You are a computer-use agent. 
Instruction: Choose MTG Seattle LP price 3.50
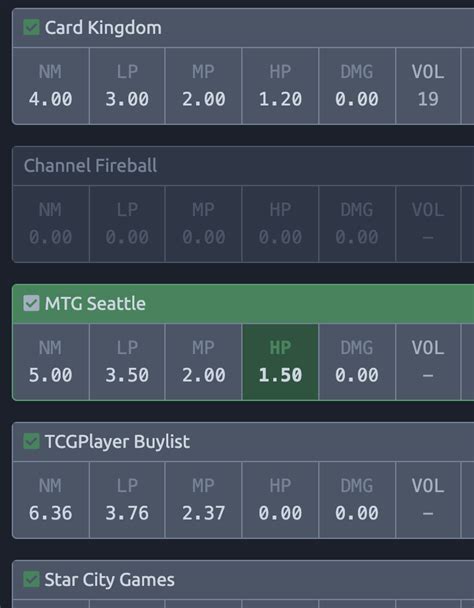127,362
